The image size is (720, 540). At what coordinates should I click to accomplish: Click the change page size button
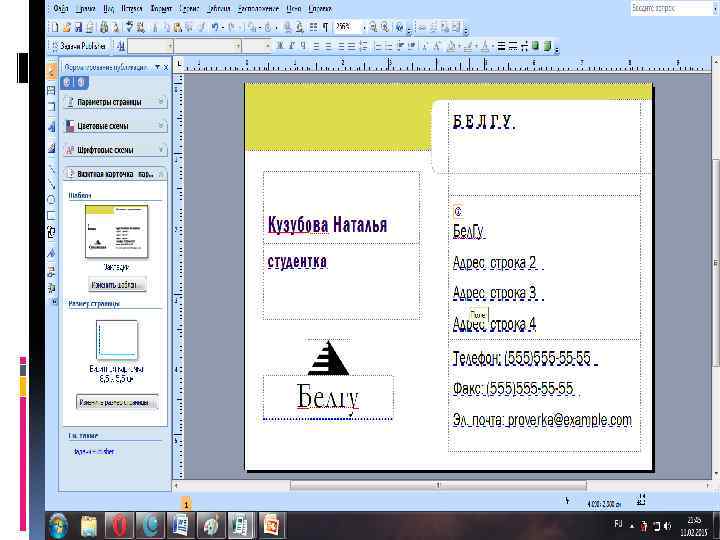coord(117,402)
